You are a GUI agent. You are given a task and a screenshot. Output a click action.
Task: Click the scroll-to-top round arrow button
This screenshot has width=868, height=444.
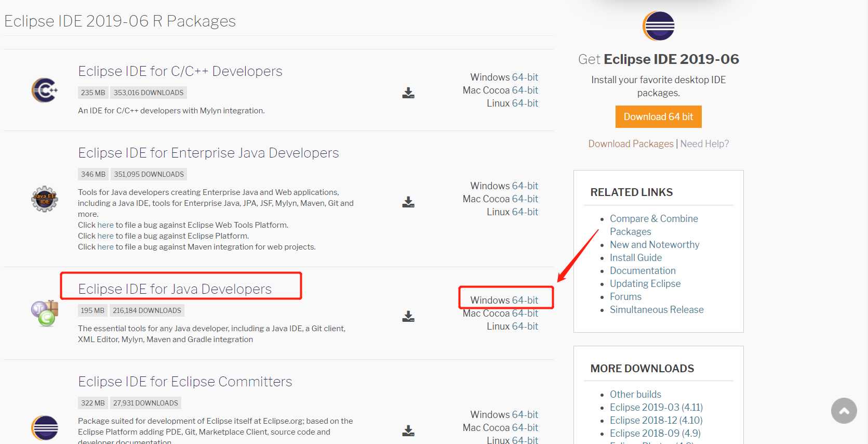[x=844, y=411]
